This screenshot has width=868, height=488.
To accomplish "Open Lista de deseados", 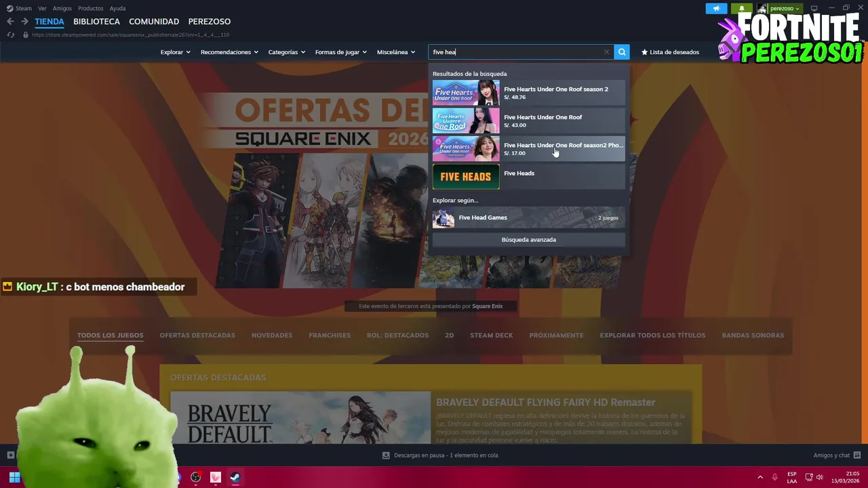I will [670, 52].
